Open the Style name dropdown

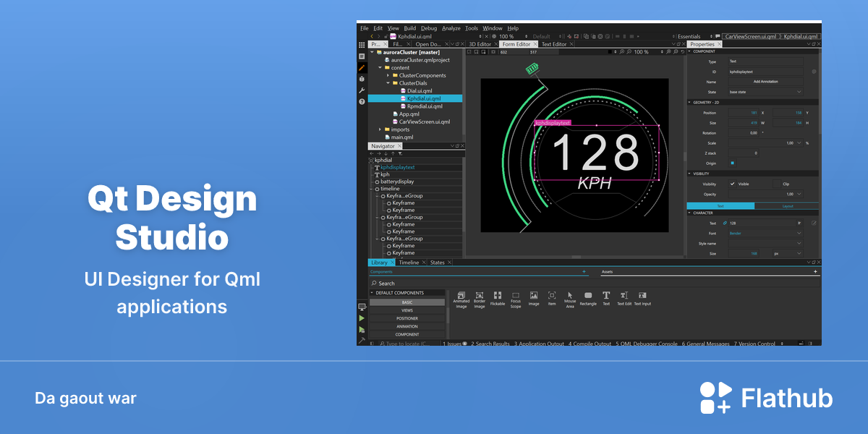click(x=765, y=243)
